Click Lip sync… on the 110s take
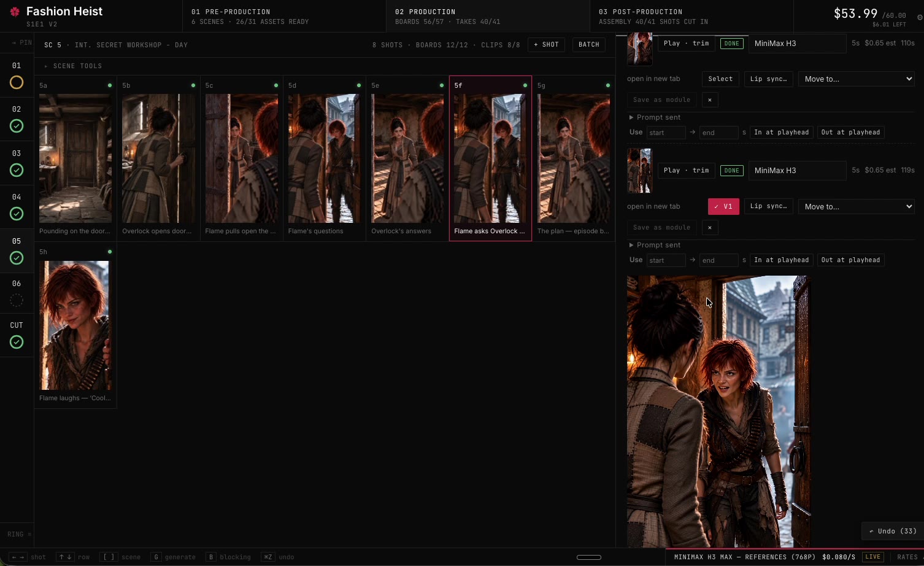924x566 pixels. 768,79
